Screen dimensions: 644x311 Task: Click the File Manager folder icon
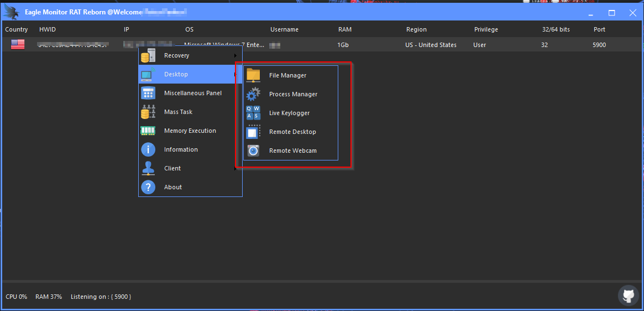click(253, 75)
